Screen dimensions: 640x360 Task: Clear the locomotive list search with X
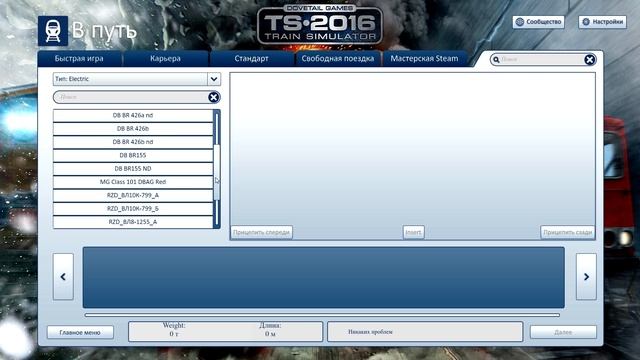click(x=213, y=97)
